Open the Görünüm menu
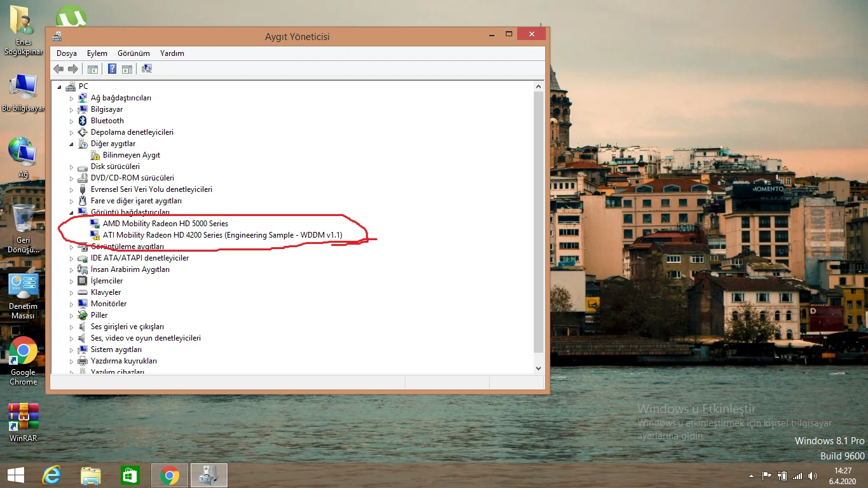Image resolution: width=868 pixels, height=488 pixels. 133,53
